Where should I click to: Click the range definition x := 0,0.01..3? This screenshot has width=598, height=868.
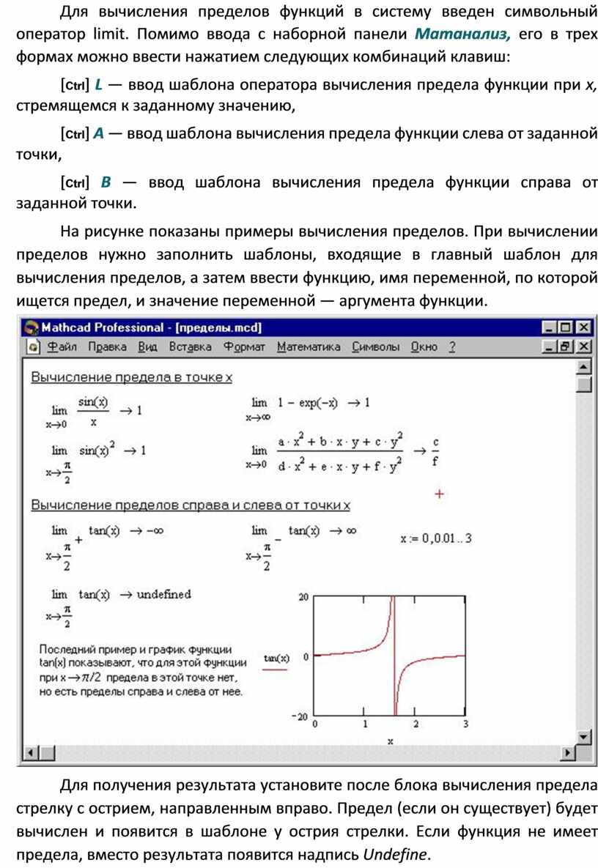[436, 538]
